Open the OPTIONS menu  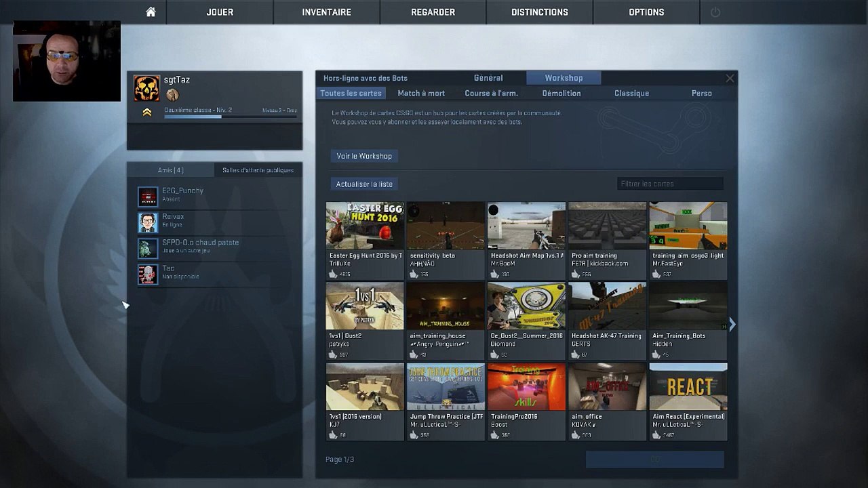point(646,12)
